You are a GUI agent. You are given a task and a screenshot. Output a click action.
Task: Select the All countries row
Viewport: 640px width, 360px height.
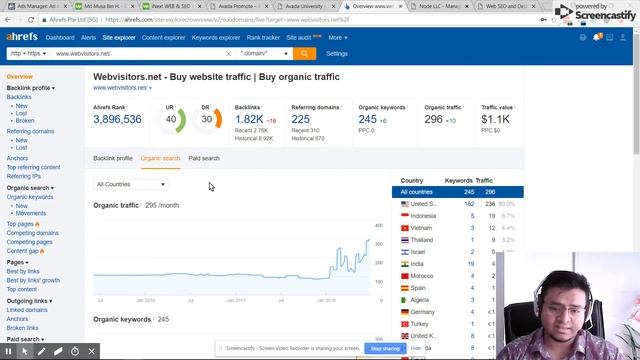tap(458, 192)
